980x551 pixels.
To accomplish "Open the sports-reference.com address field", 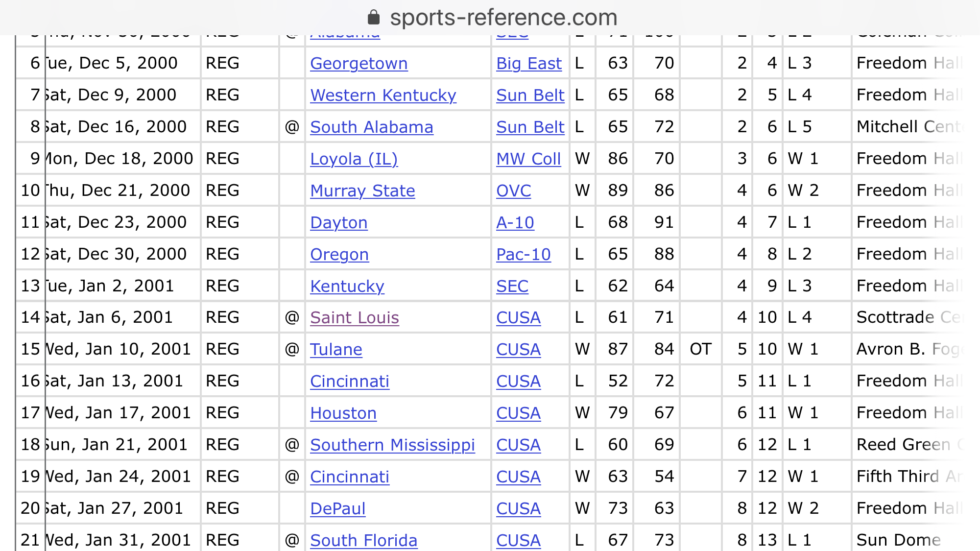I will 492,18.
